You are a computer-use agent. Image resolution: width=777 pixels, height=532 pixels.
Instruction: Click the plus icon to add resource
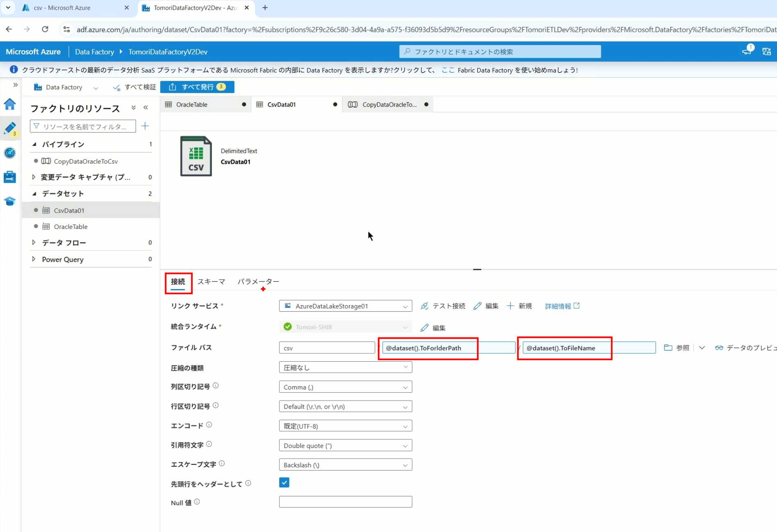coord(145,126)
